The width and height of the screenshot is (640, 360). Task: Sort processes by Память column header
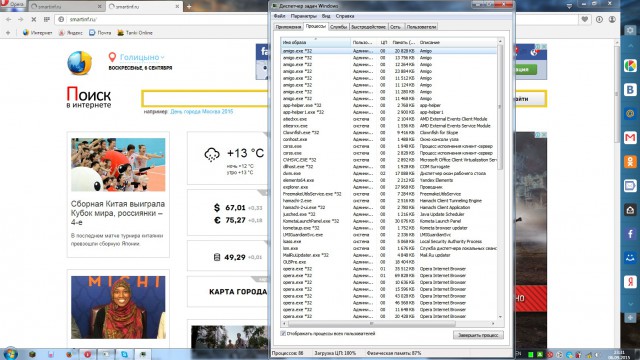(x=404, y=42)
